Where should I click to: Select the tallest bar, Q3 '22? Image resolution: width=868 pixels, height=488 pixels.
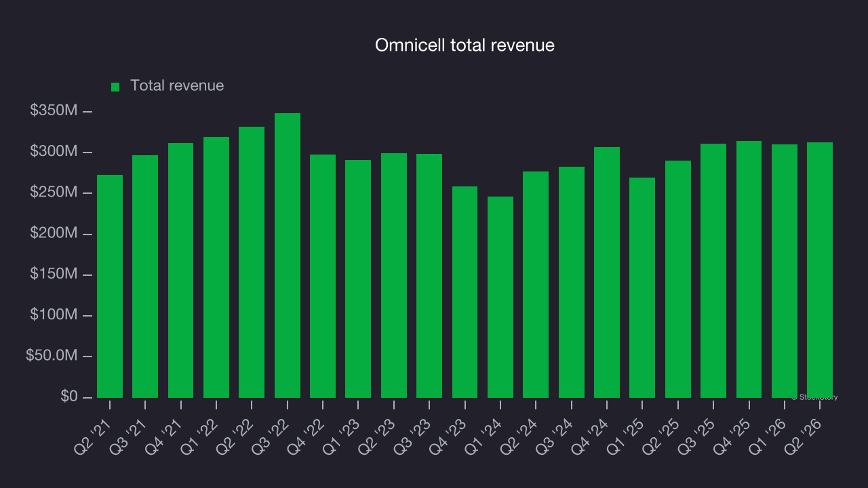coord(288,256)
